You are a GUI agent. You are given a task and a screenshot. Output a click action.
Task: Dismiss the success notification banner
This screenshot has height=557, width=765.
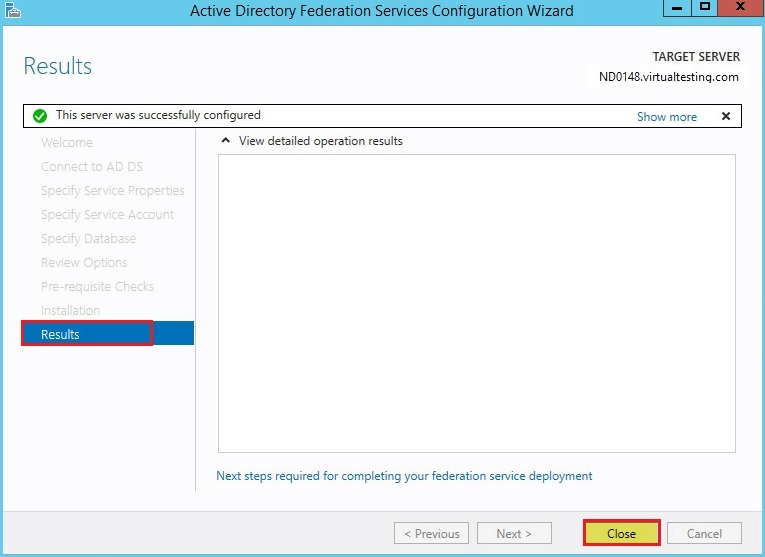[726, 116]
